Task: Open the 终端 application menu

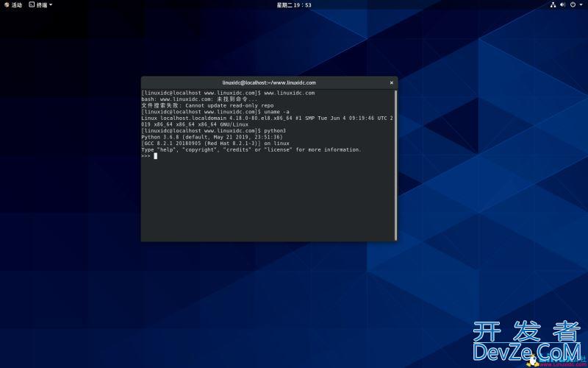Action: click(41, 4)
